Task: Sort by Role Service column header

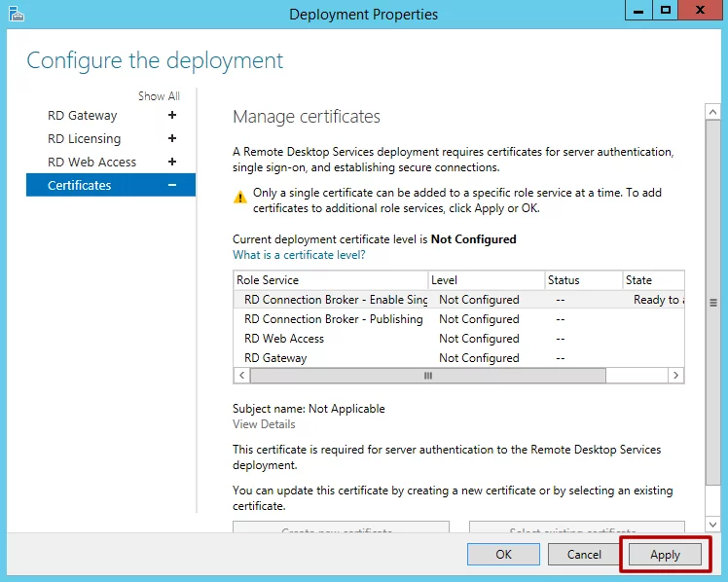Action: [x=329, y=280]
